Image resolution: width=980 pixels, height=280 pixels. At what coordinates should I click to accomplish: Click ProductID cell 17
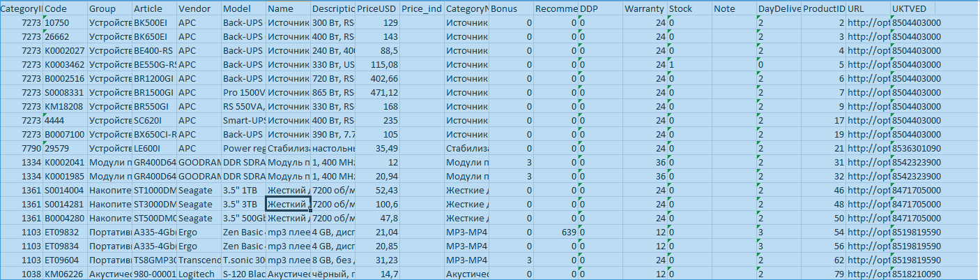[x=824, y=121]
